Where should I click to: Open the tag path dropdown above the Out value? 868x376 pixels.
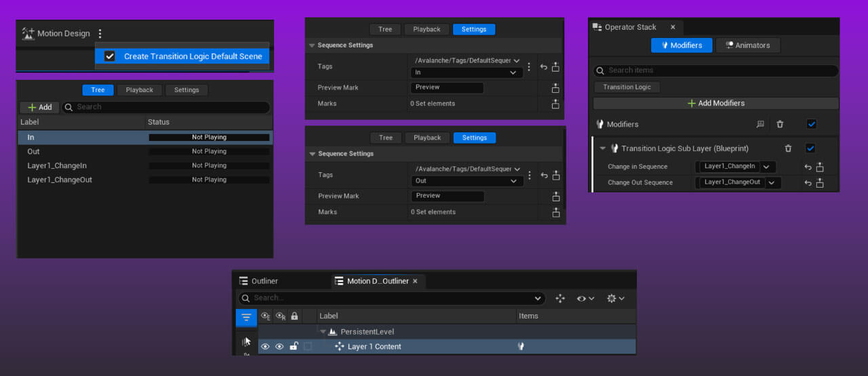[x=467, y=169]
